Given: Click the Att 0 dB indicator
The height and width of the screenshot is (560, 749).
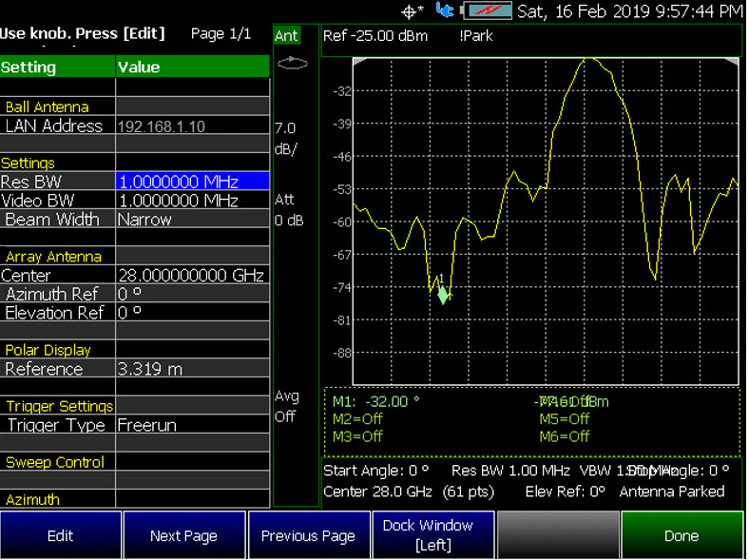Looking at the screenshot, I should [289, 210].
